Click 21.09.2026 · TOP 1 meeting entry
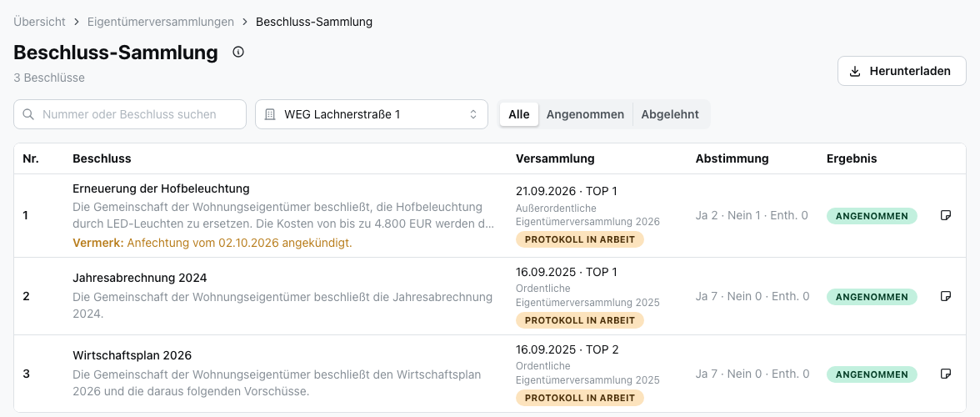The image size is (980, 417). [x=567, y=191]
